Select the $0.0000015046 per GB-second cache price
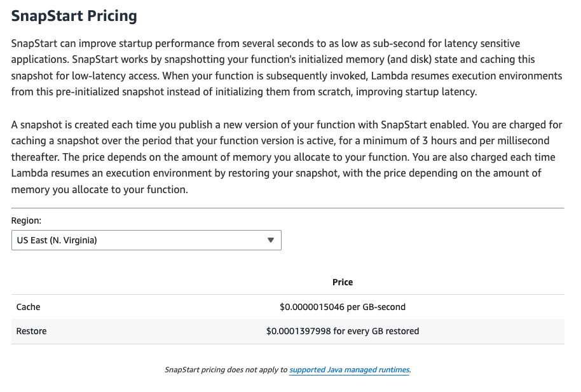The height and width of the screenshot is (392, 581). pyautogui.click(x=343, y=307)
